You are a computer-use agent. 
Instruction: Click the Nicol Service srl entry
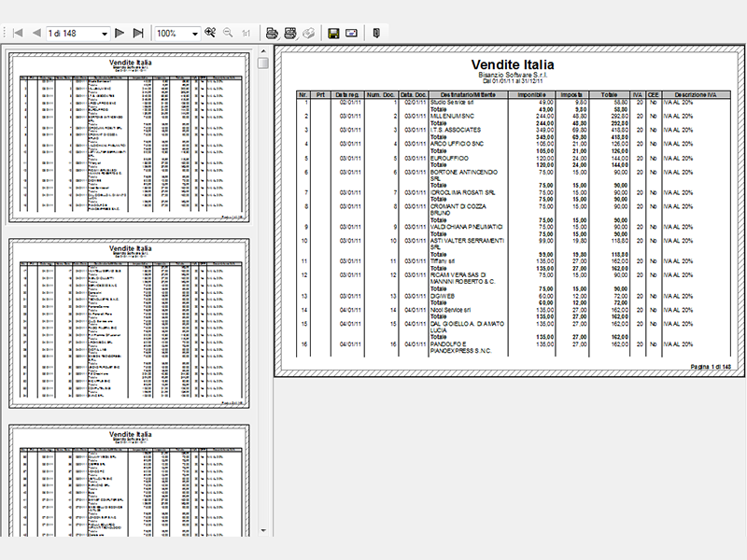tap(450, 310)
